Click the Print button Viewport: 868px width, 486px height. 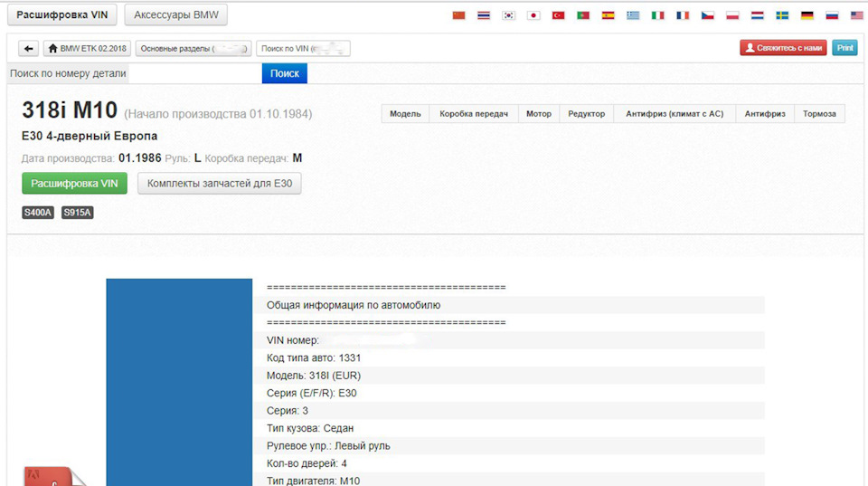click(x=844, y=48)
